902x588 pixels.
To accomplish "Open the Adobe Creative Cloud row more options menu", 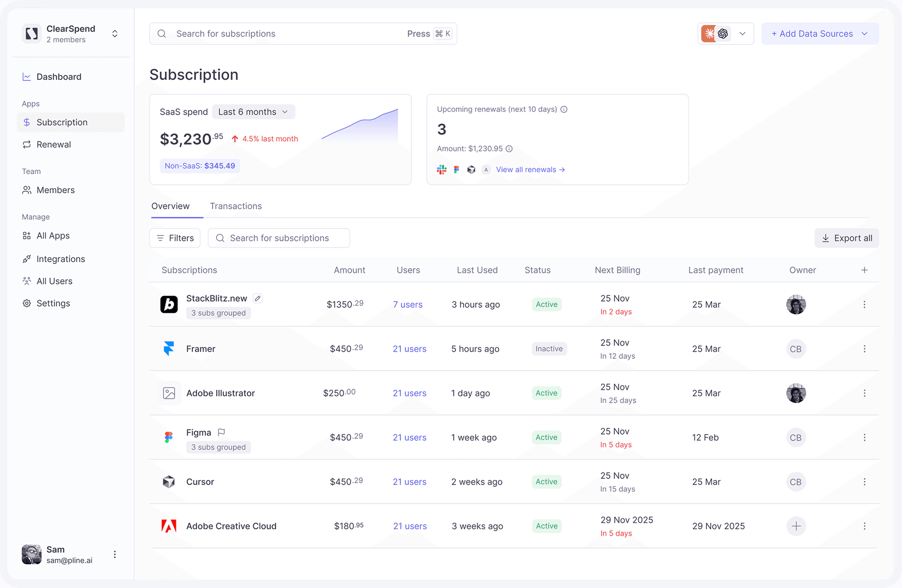I will 864,526.
